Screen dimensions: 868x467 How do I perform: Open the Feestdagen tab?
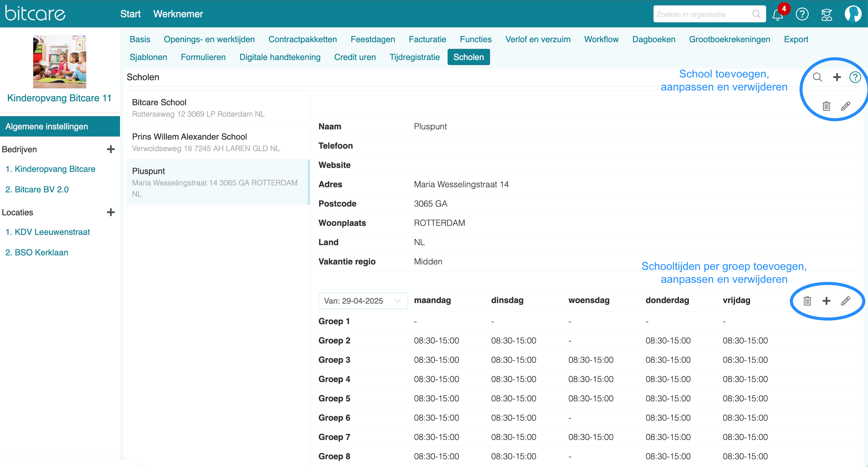click(373, 39)
